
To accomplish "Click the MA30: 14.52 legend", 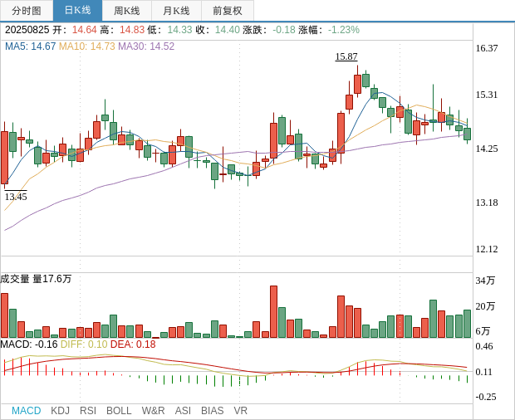I will coord(146,46).
